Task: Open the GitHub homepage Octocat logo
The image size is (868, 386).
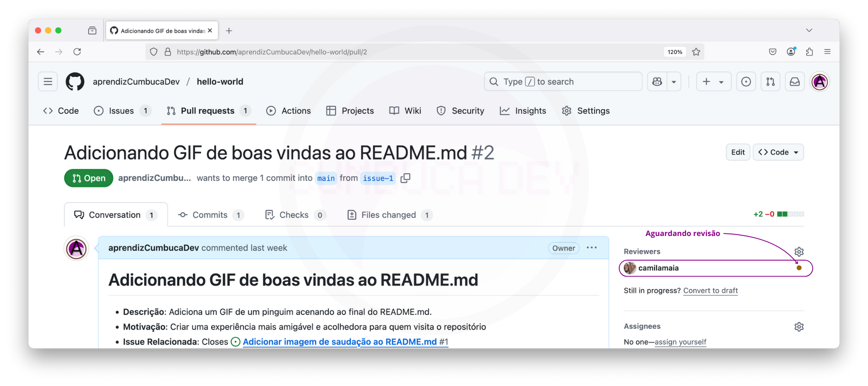Action: pyautogui.click(x=75, y=82)
